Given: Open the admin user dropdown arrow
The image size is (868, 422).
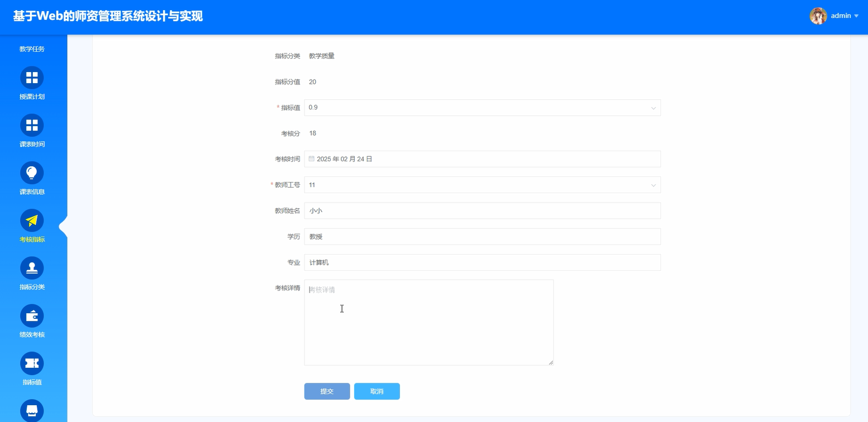Looking at the screenshot, I should [856, 16].
